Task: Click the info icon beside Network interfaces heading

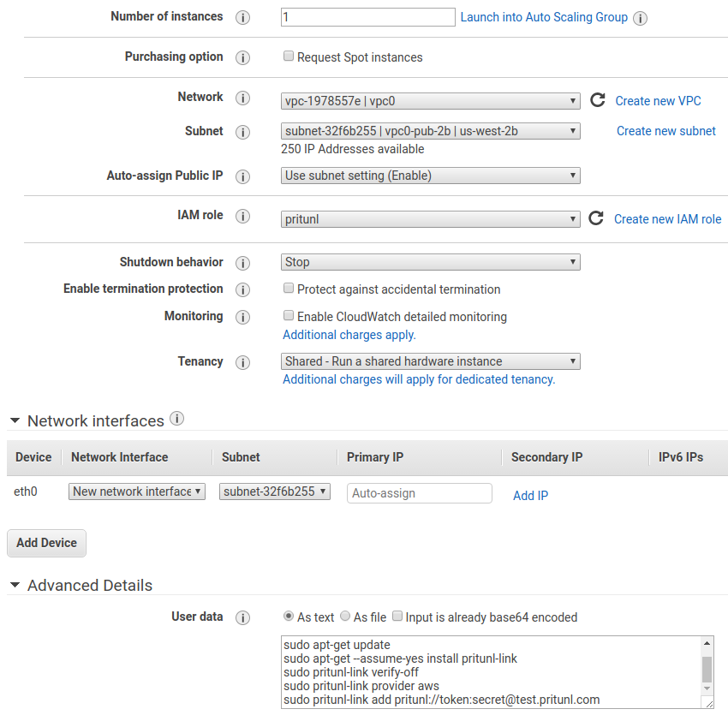Action: pos(177,419)
